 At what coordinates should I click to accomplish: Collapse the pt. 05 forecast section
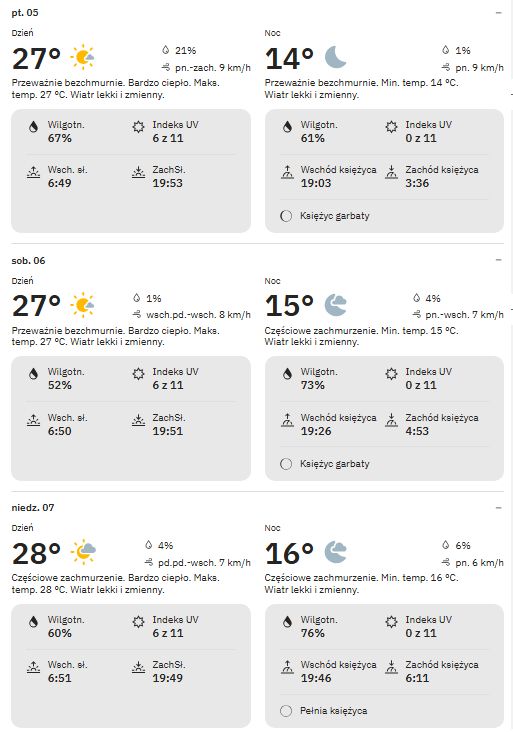pos(499,13)
